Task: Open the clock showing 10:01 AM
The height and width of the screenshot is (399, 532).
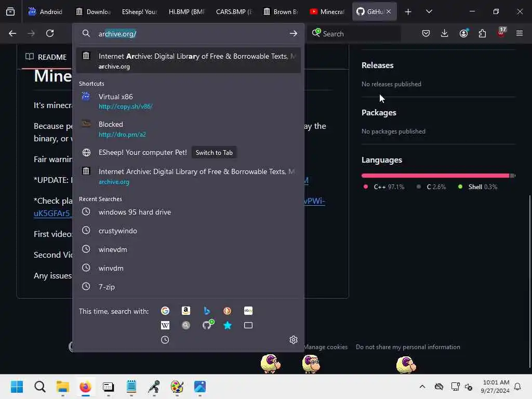Action: click(x=495, y=387)
